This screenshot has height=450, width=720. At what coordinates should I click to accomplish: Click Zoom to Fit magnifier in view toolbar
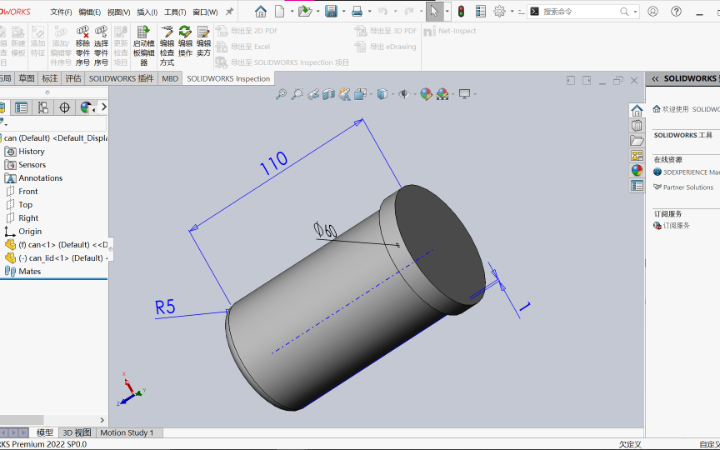click(x=281, y=94)
